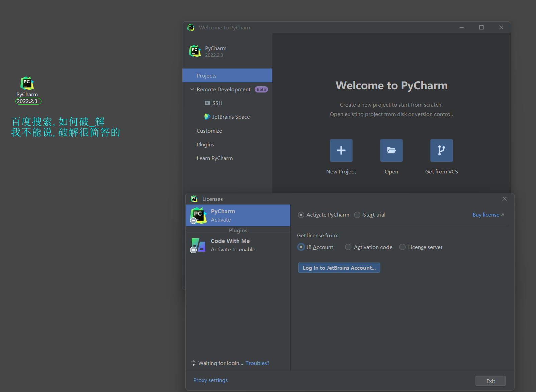The image size is (536, 392).
Task: Click the Waiting for login... status text
Action: point(221,363)
